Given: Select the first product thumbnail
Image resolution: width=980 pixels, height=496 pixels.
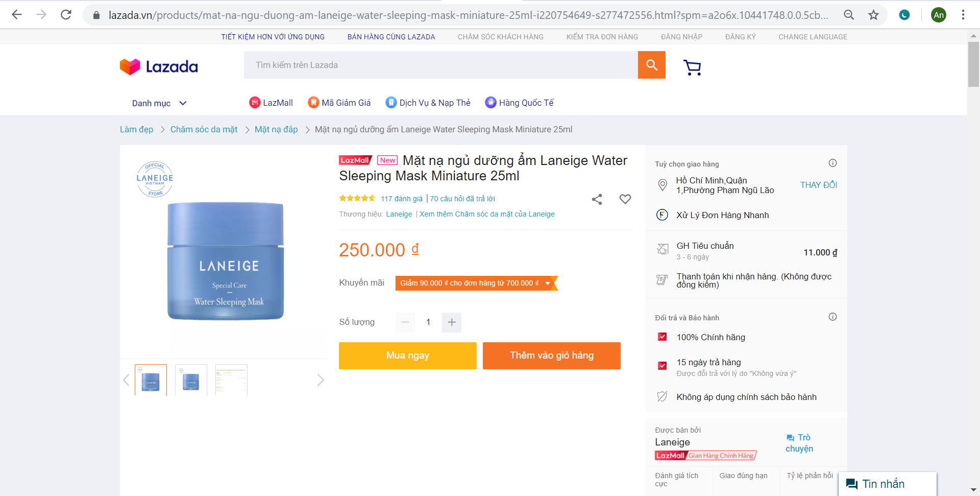Looking at the screenshot, I should (151, 380).
